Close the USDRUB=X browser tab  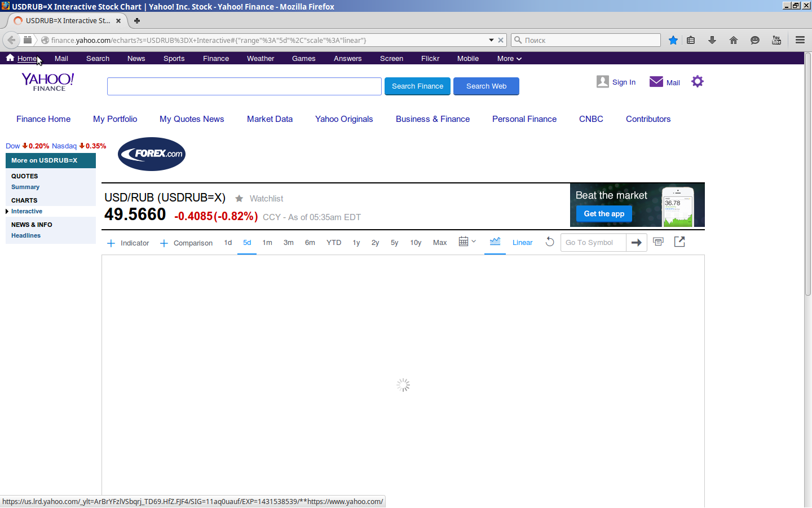pyautogui.click(x=118, y=21)
